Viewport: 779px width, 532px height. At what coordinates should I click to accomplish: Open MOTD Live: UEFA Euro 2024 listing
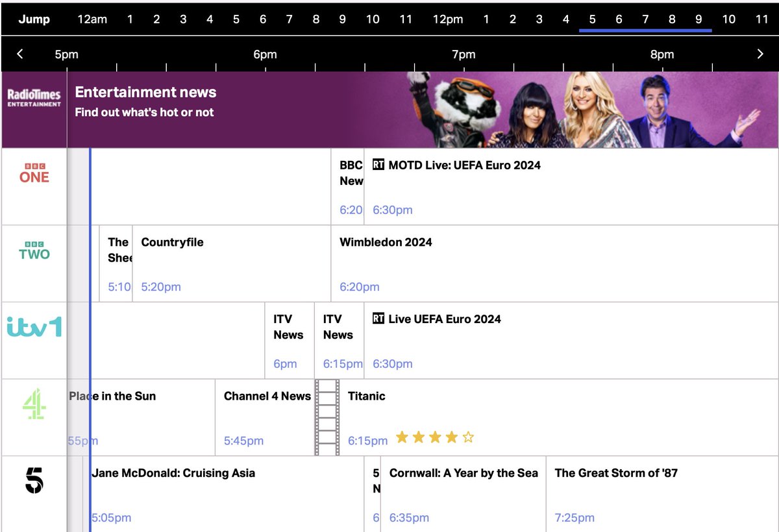(571, 187)
